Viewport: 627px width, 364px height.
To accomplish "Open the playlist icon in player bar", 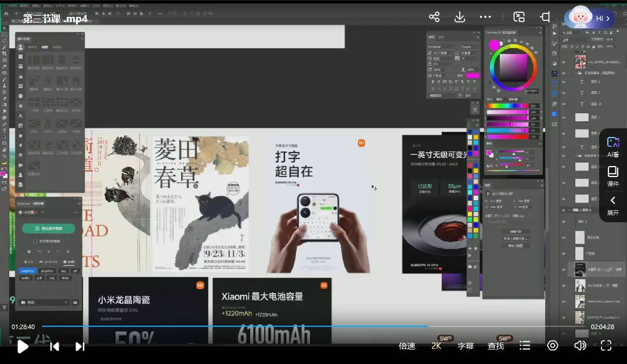I will (x=525, y=345).
